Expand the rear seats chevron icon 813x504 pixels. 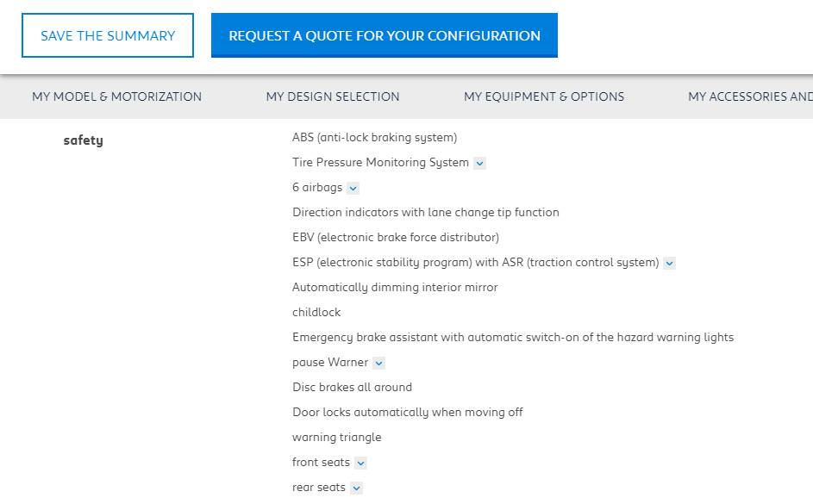click(x=356, y=488)
